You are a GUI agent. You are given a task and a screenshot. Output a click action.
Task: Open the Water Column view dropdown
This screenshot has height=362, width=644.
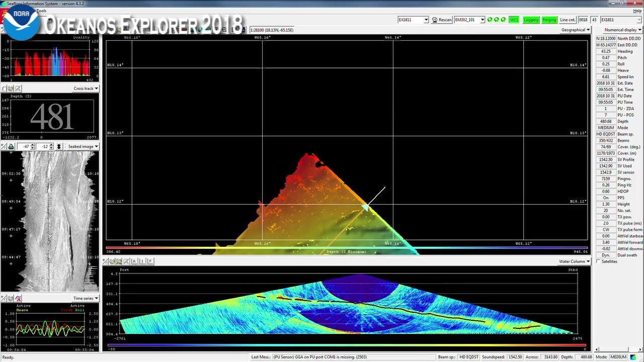tap(575, 261)
